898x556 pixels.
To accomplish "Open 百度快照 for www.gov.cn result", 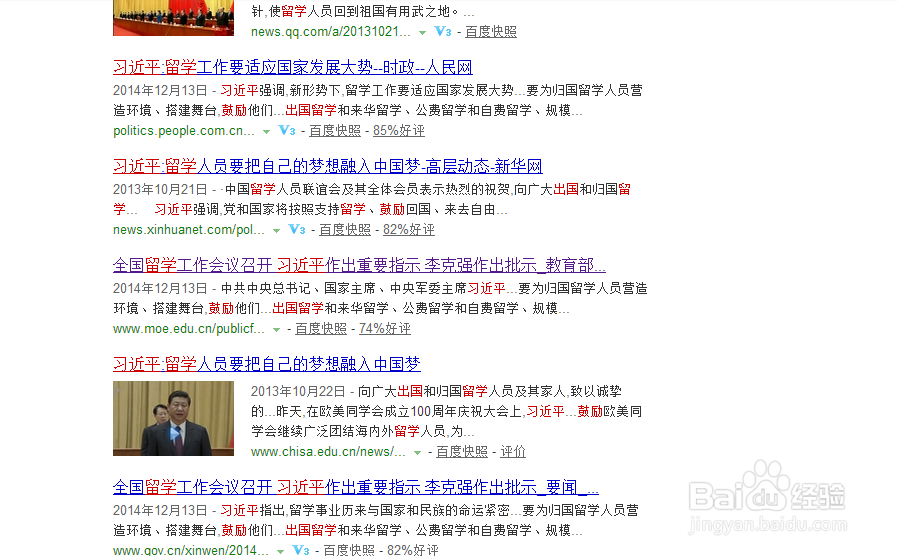I will coord(349,550).
